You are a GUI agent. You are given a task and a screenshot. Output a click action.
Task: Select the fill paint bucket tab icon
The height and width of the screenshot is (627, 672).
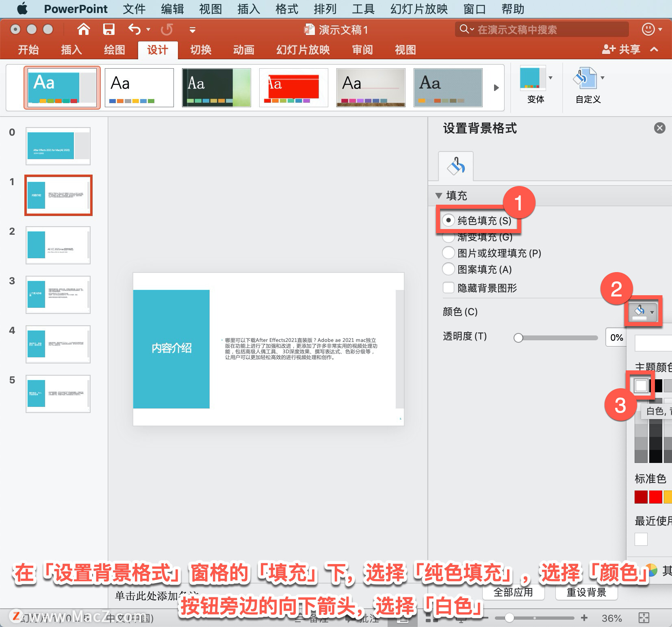tap(456, 166)
